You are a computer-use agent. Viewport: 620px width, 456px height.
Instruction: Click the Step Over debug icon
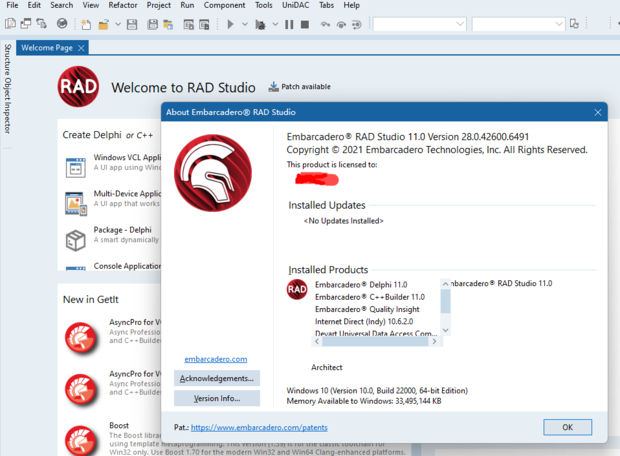click(x=341, y=25)
